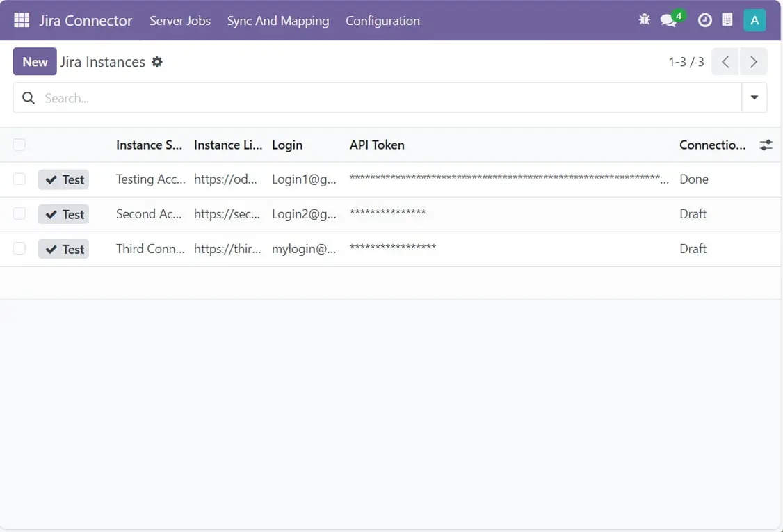Focus the Search input field

(389, 98)
